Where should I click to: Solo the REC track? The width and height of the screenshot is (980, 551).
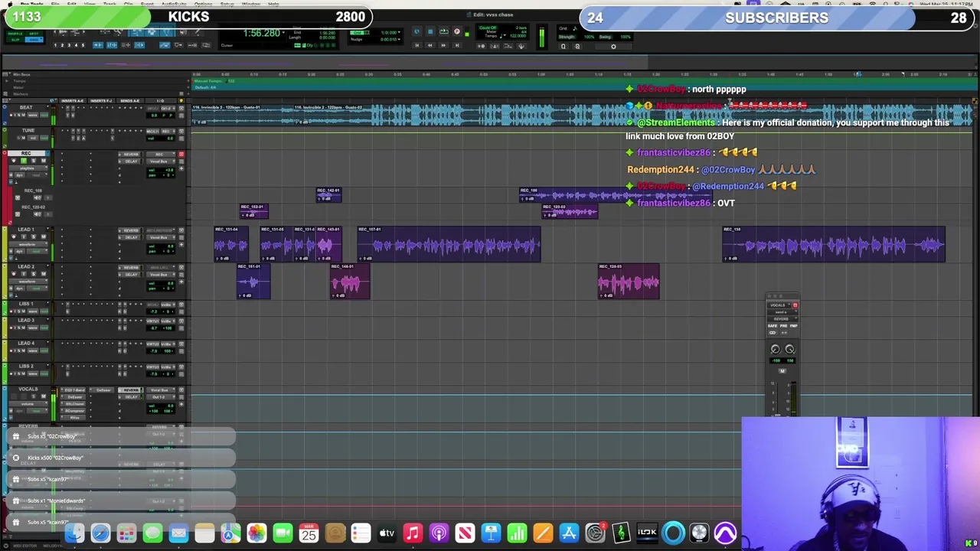pyautogui.click(x=34, y=161)
